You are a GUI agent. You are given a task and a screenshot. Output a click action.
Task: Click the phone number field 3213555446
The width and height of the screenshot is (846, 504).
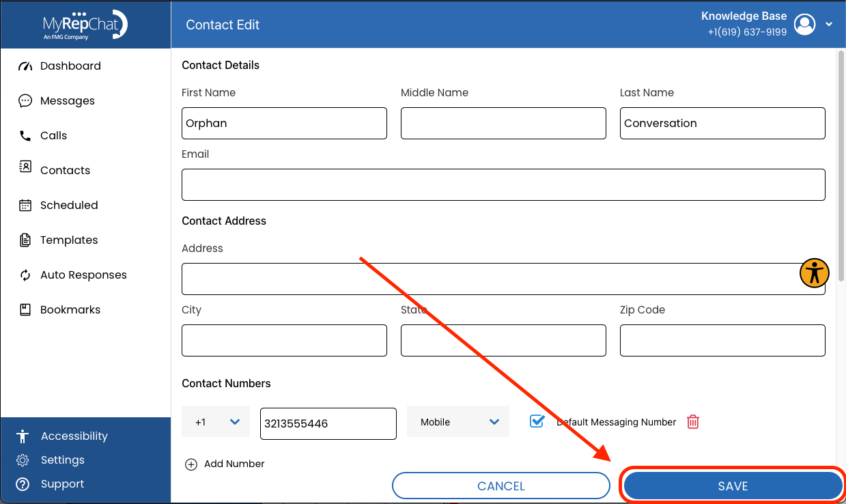tap(328, 423)
